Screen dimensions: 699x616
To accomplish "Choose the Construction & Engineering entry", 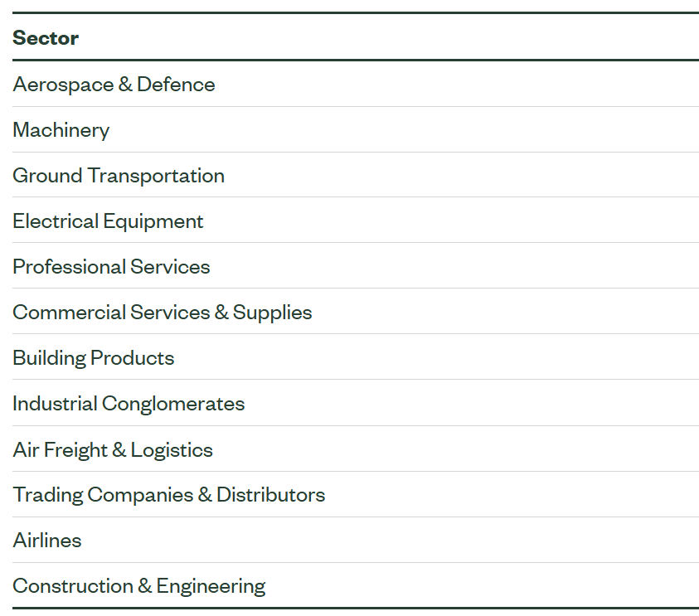I will click(355, 585).
